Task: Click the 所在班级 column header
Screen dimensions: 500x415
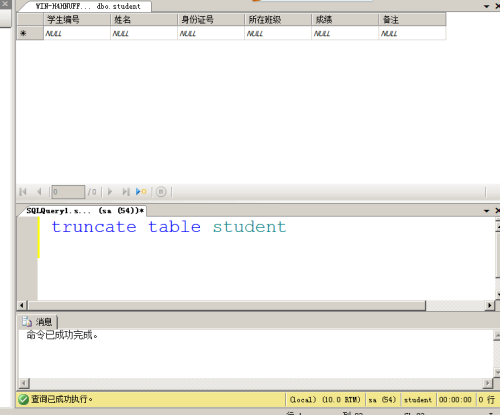Action: (278, 20)
